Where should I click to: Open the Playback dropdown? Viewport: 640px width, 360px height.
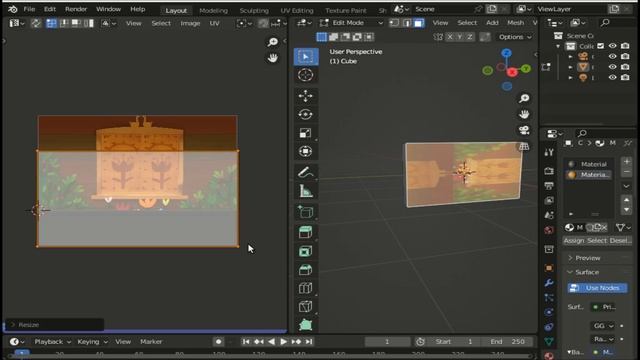53,342
